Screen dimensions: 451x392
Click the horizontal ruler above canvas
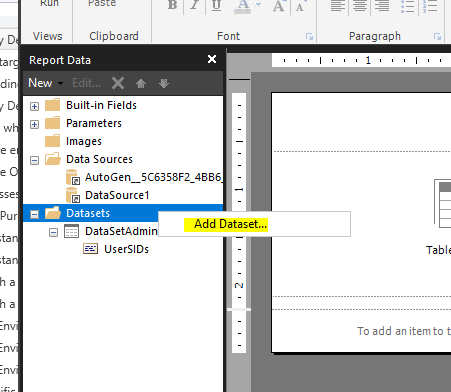(x=361, y=60)
